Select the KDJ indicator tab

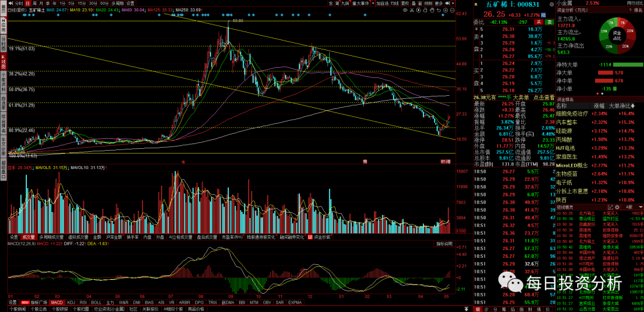[x=72, y=302]
